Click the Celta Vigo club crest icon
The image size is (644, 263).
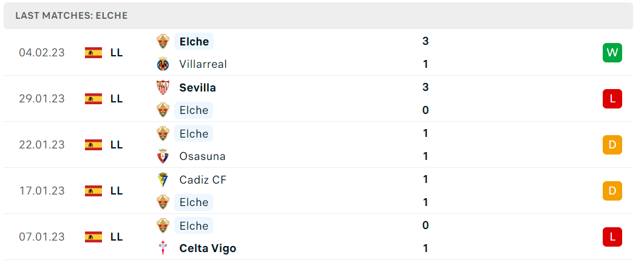[x=163, y=248]
